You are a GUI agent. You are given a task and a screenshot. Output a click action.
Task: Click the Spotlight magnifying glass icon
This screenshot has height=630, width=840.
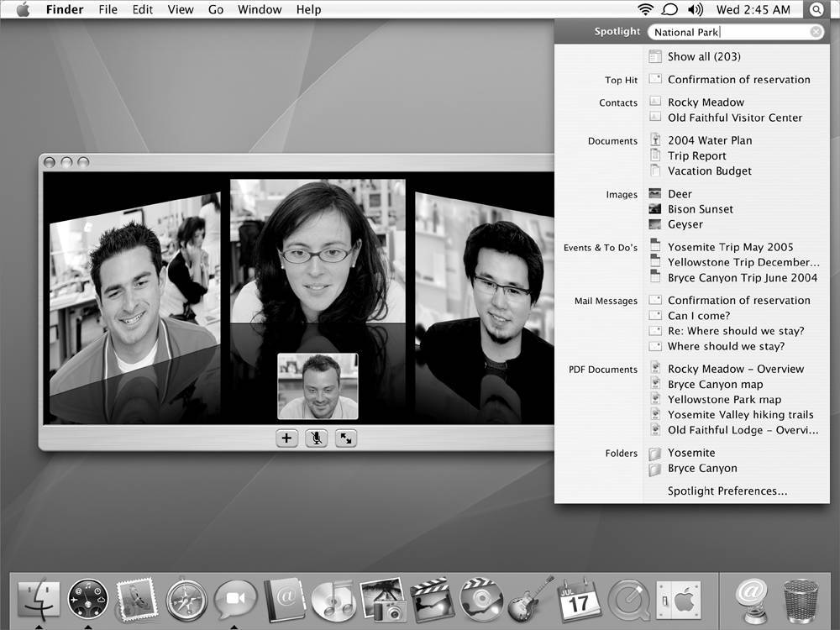[x=816, y=9]
